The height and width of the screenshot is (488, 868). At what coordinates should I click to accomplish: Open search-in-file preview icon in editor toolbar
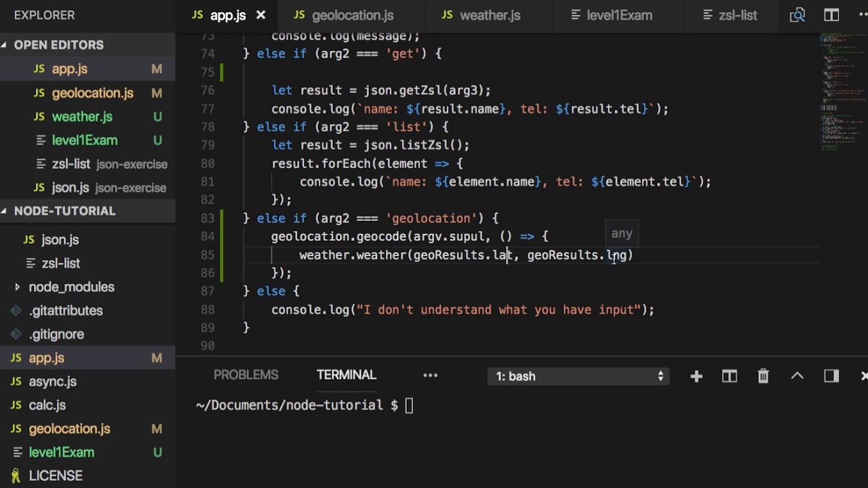point(797,15)
